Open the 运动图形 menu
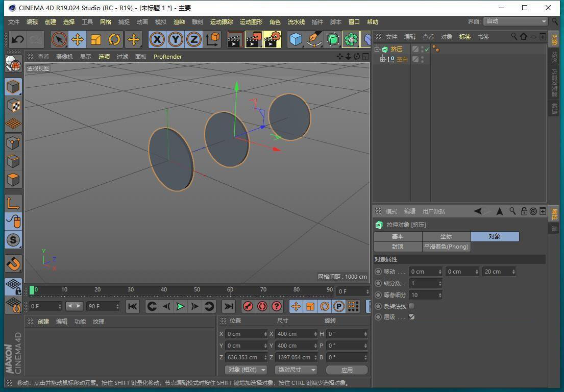 [251, 22]
